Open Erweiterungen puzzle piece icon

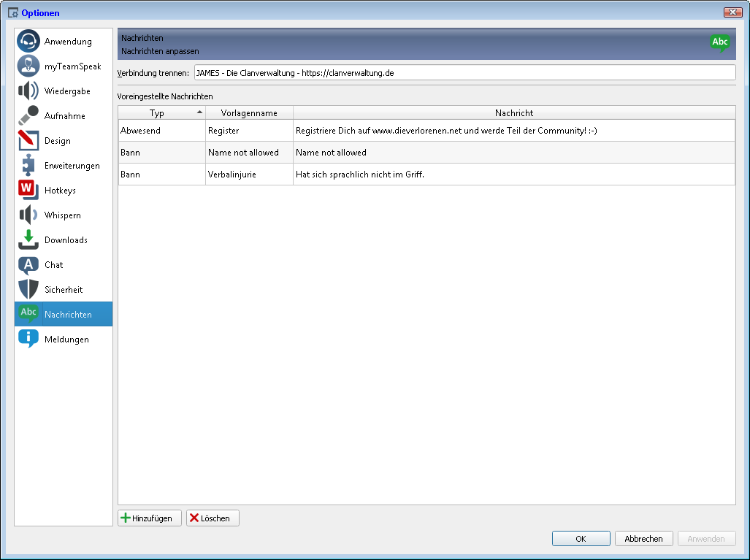[28, 166]
